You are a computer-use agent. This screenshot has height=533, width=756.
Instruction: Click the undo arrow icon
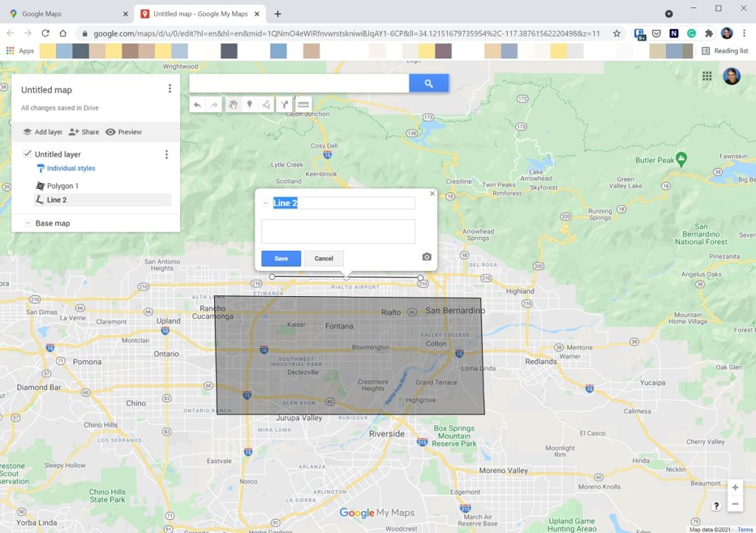pos(197,104)
